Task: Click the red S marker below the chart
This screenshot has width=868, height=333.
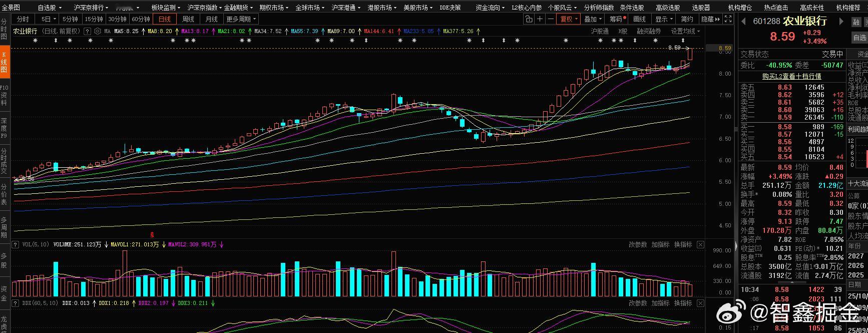Action: pyautogui.click(x=152, y=234)
